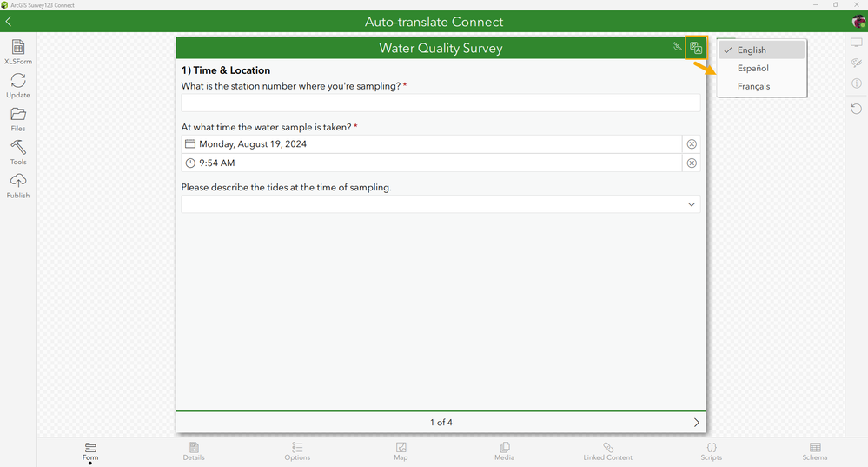Switch to the Options tab
The width and height of the screenshot is (868, 467).
coord(297,451)
